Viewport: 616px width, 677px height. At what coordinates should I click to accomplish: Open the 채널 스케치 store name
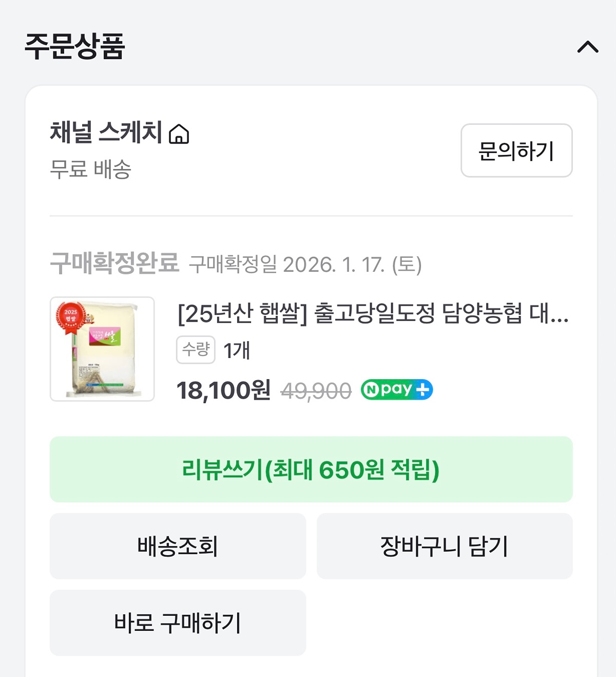pos(106,132)
